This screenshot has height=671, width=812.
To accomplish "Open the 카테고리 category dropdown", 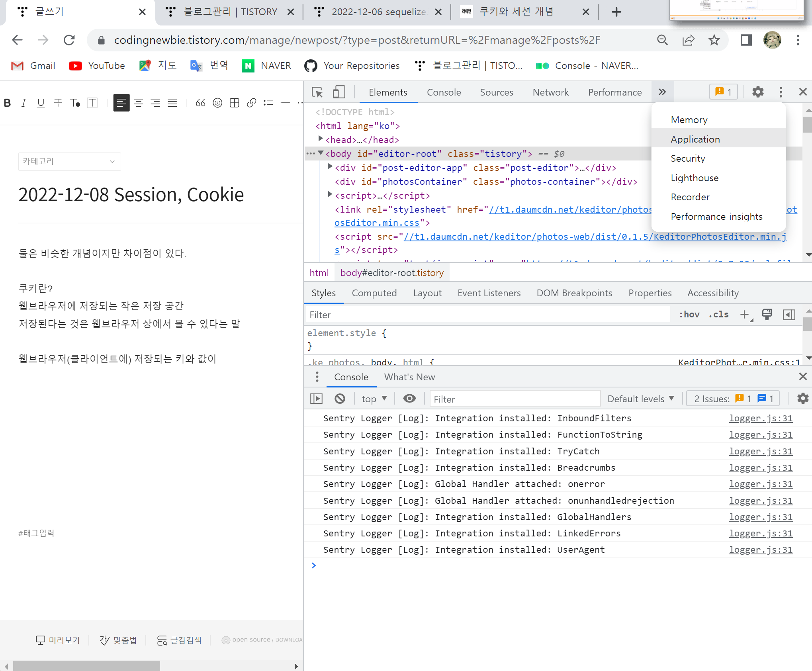I will (x=69, y=161).
